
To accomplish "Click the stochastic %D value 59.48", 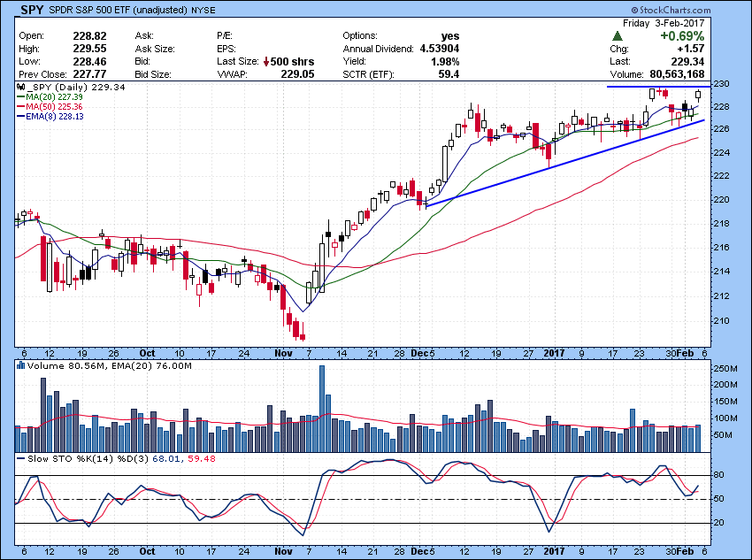I will (202, 459).
